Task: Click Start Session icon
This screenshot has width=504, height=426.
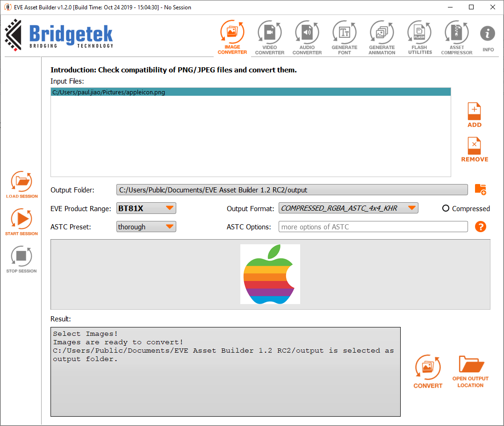Action: [22, 222]
